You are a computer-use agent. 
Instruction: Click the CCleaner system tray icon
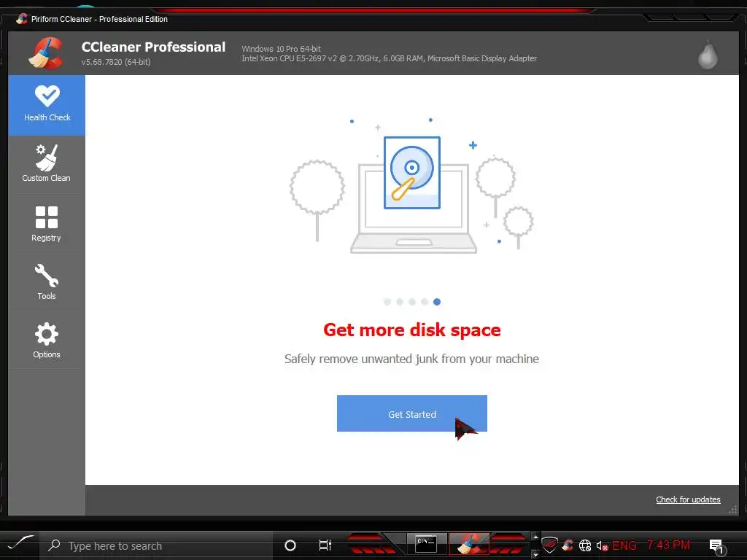[568, 545]
